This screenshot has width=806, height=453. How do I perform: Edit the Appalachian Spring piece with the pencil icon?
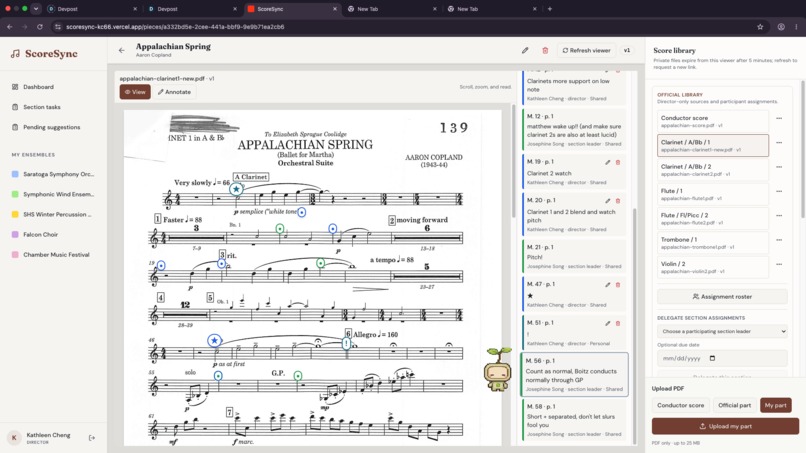point(525,50)
